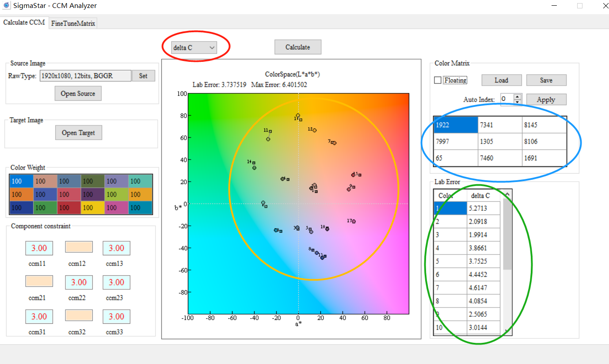Enable the Floating checkbox

tap(438, 80)
